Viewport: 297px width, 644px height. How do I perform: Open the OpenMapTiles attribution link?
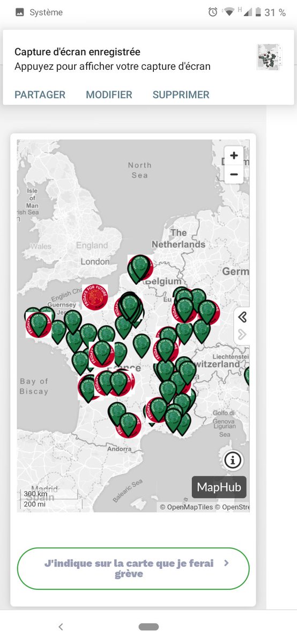(x=186, y=507)
